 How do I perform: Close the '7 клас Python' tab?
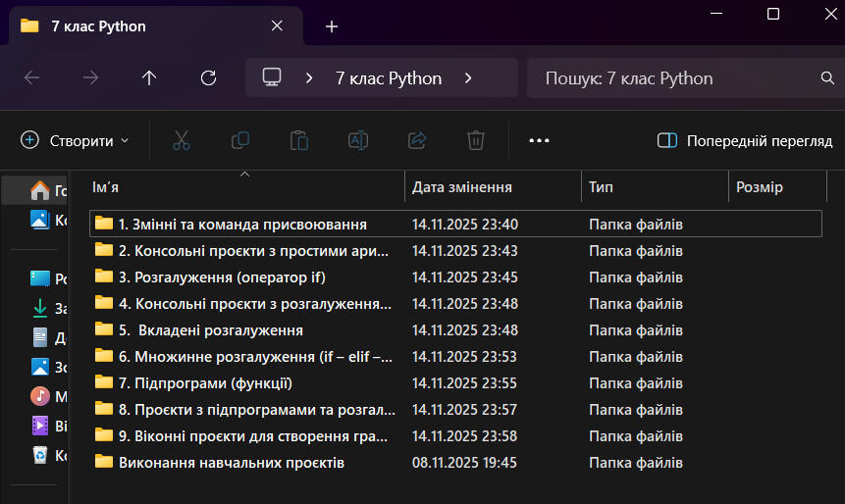tap(277, 25)
